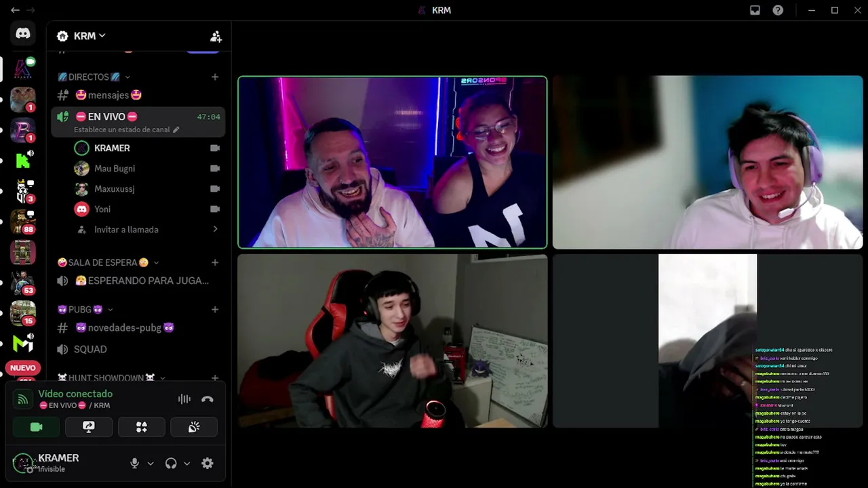Deafen with the headphones button
868x488 pixels.
[x=171, y=463]
